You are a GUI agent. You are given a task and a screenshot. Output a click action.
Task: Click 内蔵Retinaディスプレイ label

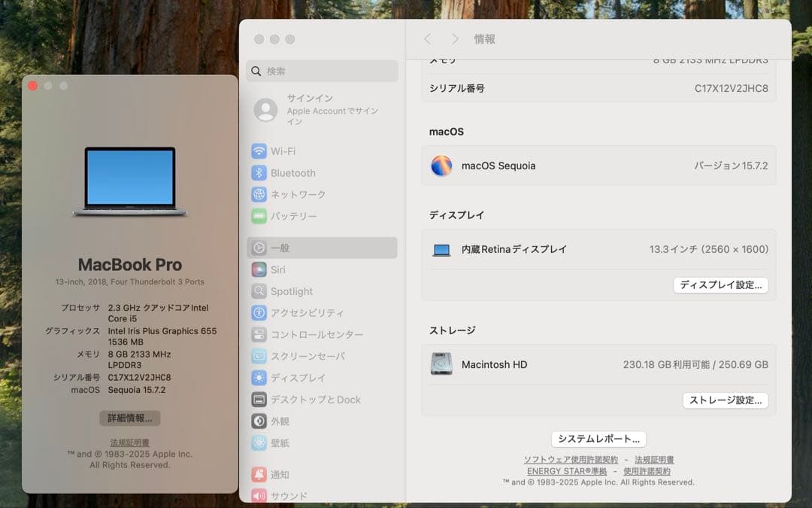point(514,249)
